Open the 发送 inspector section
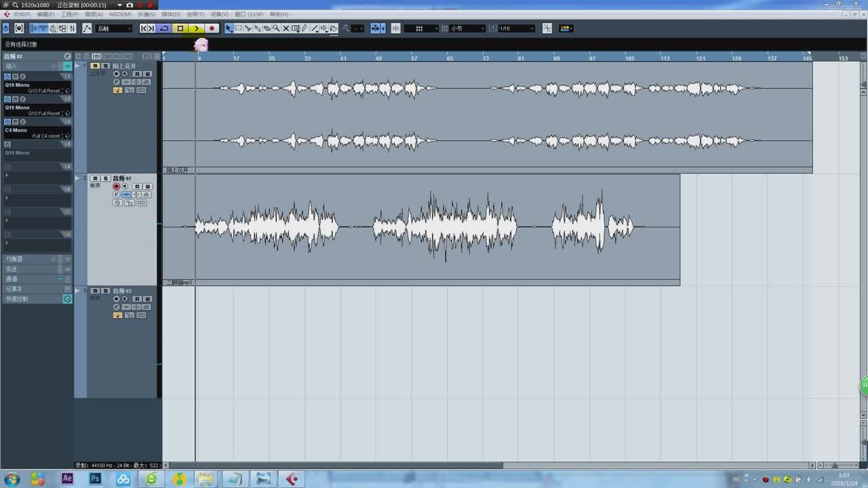868x488 pixels. [37, 269]
